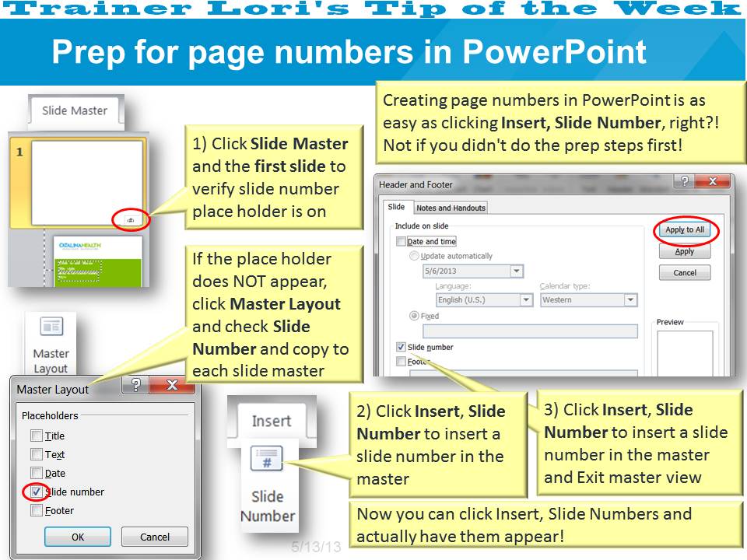Image resolution: width=747 pixels, height=560 pixels.
Task: Close the Header and Footer dialog
Action: pos(712,181)
